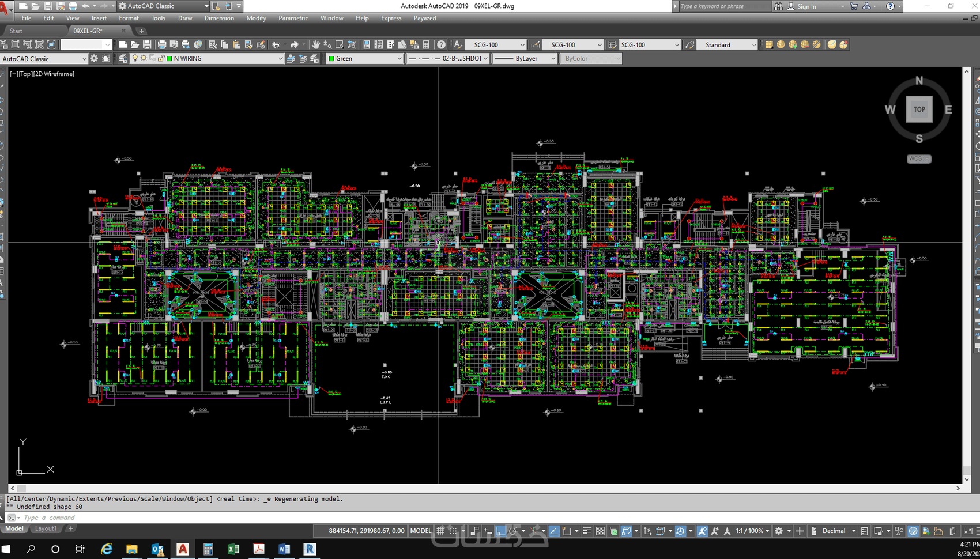Click the MODEL space button

[421, 531]
